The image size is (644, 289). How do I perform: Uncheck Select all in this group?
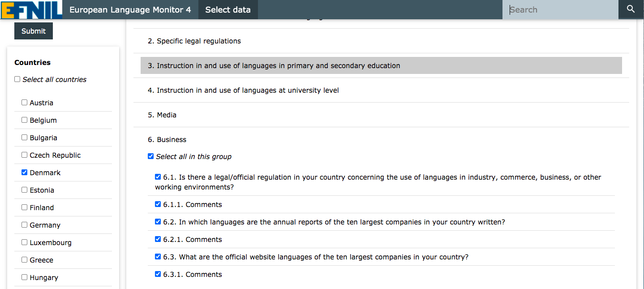point(151,156)
